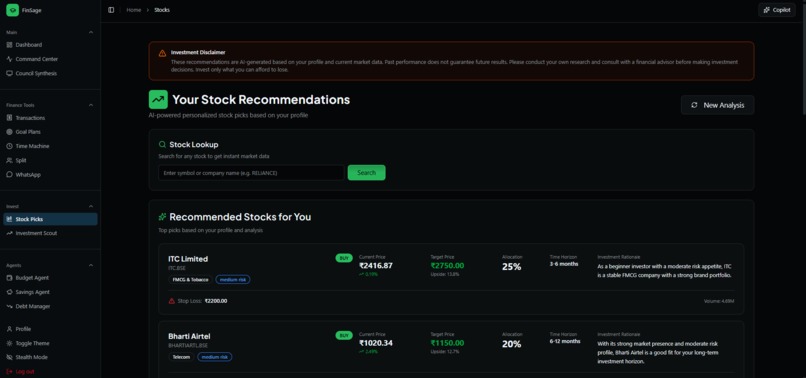Image resolution: width=806 pixels, height=378 pixels.
Task: Click the Dashboard grid icon
Action: 9,45
